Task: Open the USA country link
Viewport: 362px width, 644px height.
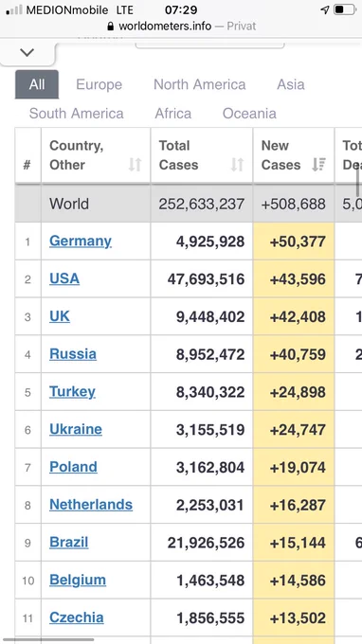Action: pos(64,278)
